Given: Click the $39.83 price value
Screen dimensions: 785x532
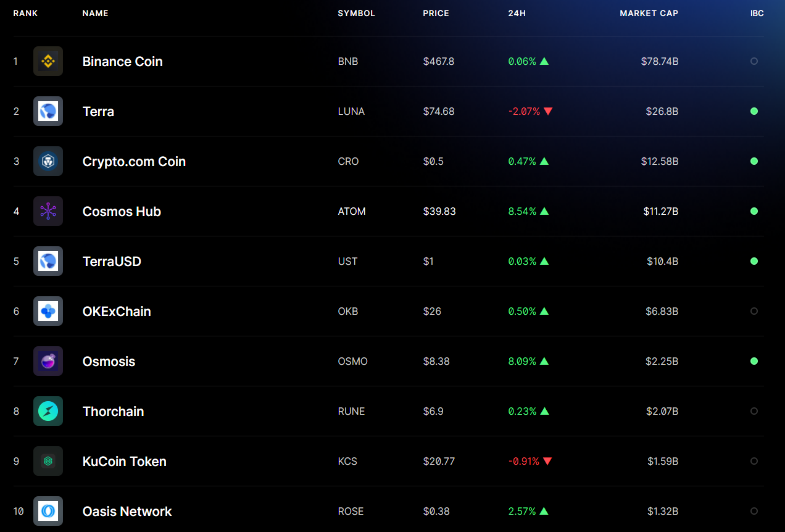Looking at the screenshot, I should [439, 211].
